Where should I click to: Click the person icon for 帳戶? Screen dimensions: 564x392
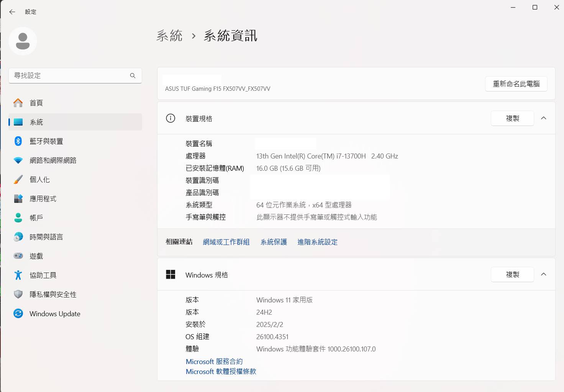pyautogui.click(x=18, y=218)
